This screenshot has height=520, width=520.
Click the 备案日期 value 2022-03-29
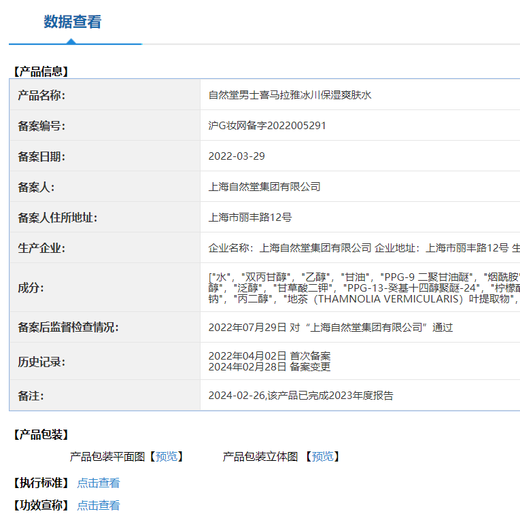click(x=237, y=156)
